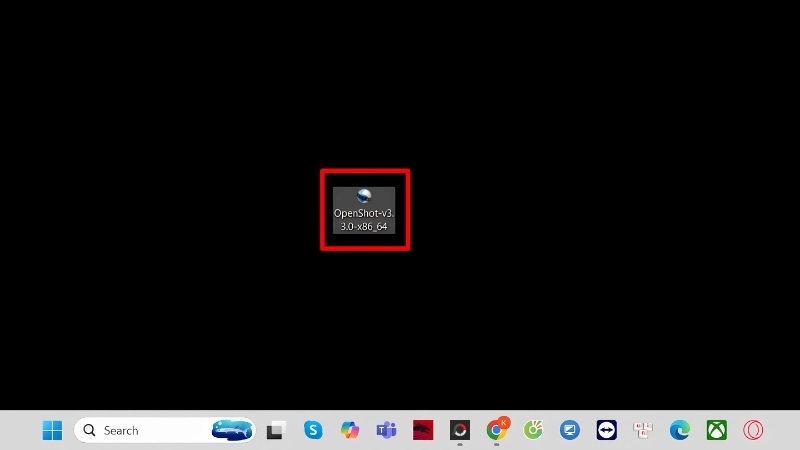Open the blue remote desktop monitor icon
This screenshot has height=450, width=800.
click(570, 430)
